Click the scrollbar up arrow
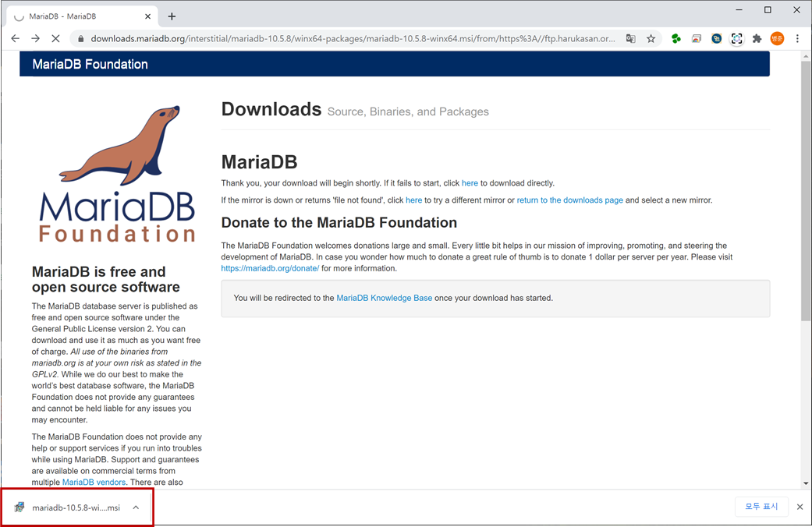The width and height of the screenshot is (812, 527). coord(806,56)
